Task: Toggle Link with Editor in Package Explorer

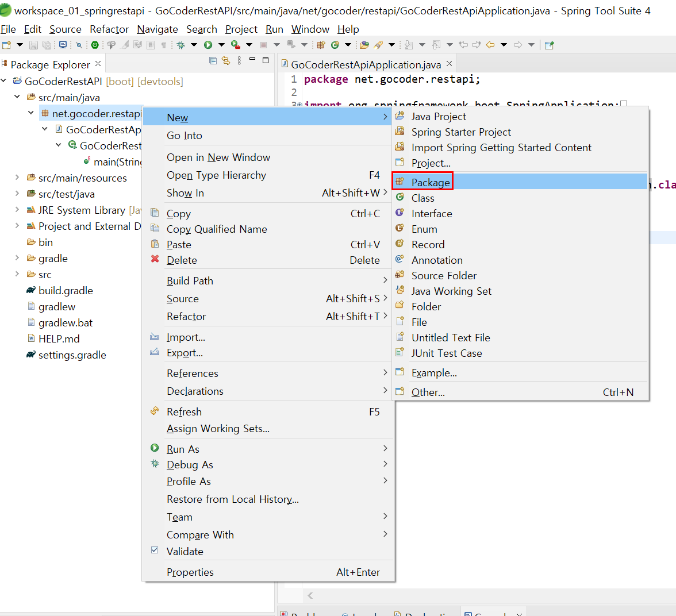Action: click(x=226, y=61)
